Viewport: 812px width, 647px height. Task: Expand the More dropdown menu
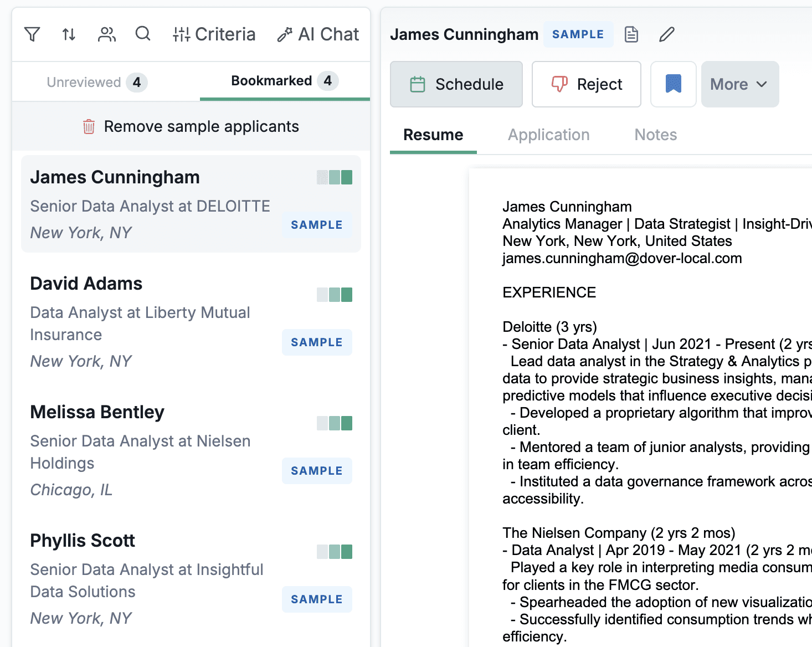[x=739, y=84]
